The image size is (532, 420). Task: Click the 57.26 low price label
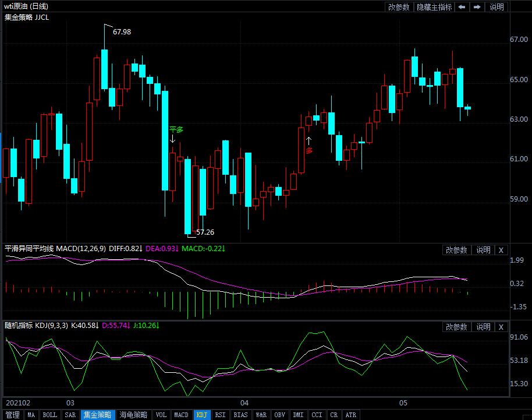[x=205, y=232]
